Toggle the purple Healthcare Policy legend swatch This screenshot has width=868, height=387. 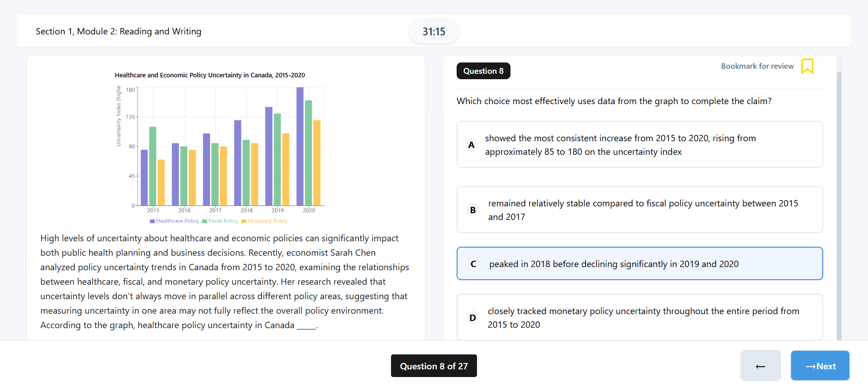point(153,221)
